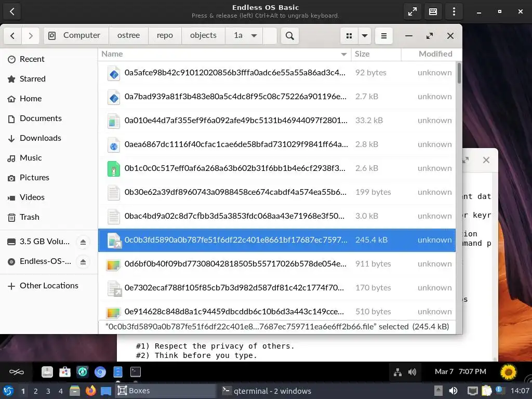
Task: Switch to grid view
Action: pyautogui.click(x=349, y=36)
